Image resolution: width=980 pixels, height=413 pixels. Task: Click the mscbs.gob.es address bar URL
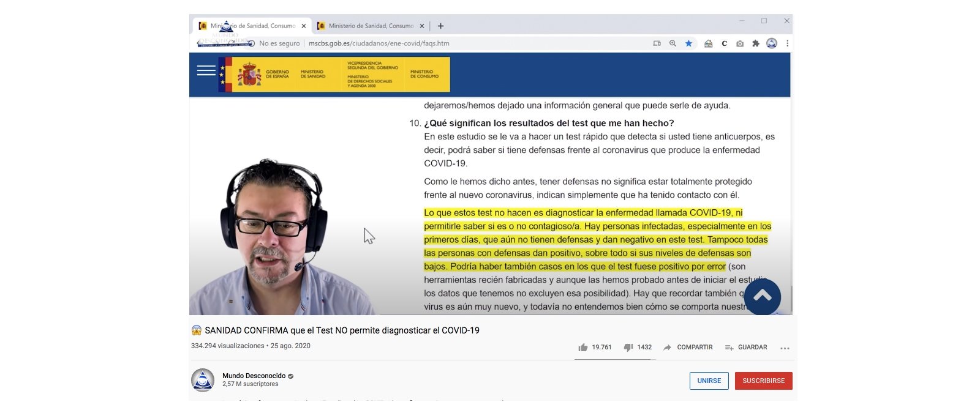(x=379, y=43)
